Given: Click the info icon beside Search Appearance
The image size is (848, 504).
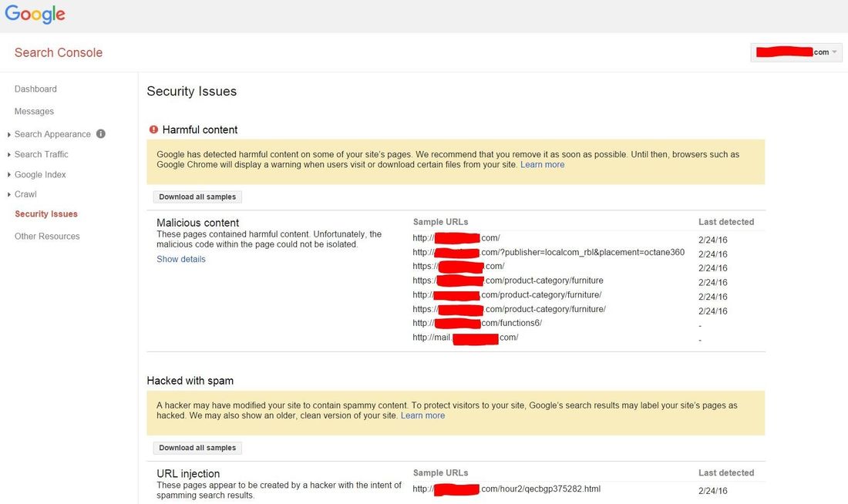Looking at the screenshot, I should (100, 133).
